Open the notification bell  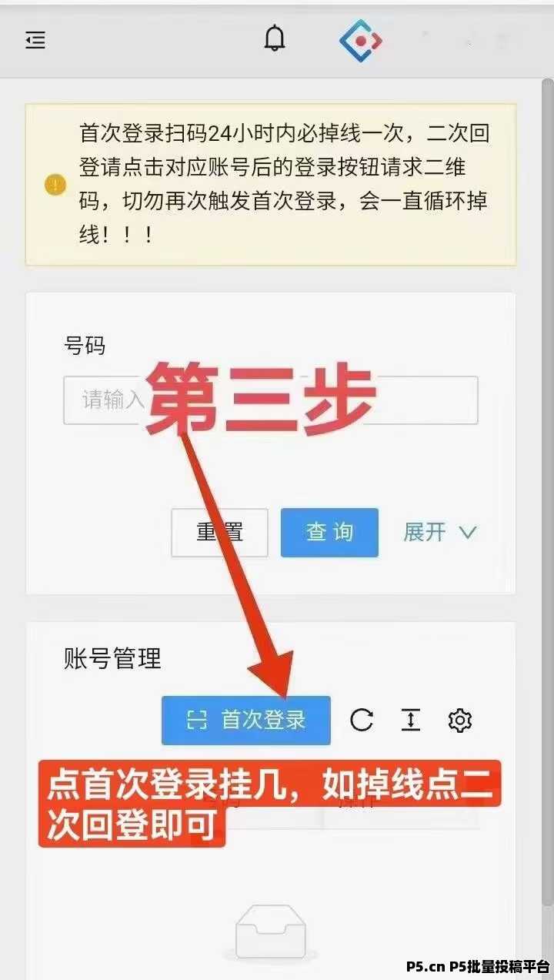coord(275,38)
